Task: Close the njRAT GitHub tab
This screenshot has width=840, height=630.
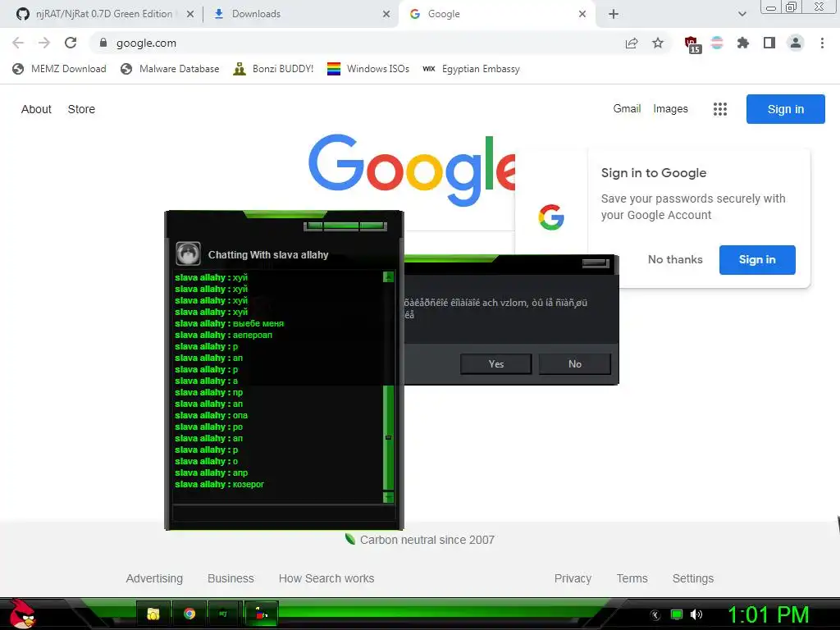Action: (190, 14)
